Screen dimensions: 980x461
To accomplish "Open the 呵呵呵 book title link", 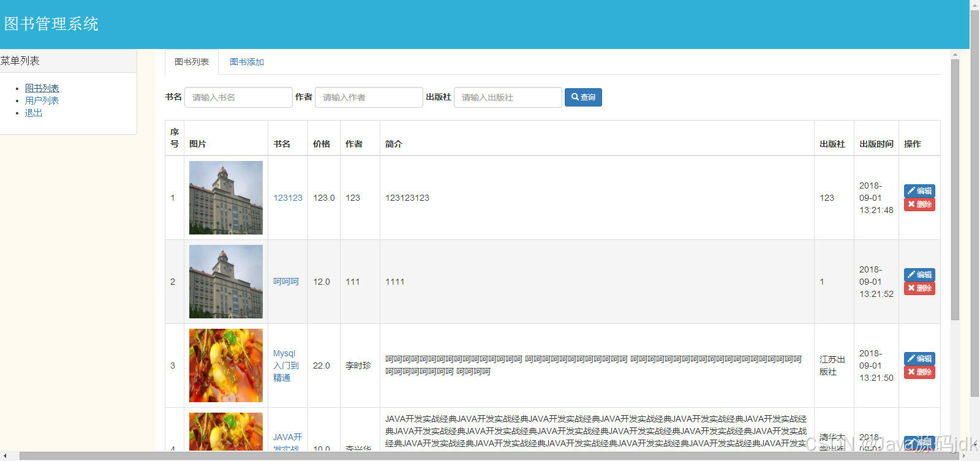I will pos(286,282).
